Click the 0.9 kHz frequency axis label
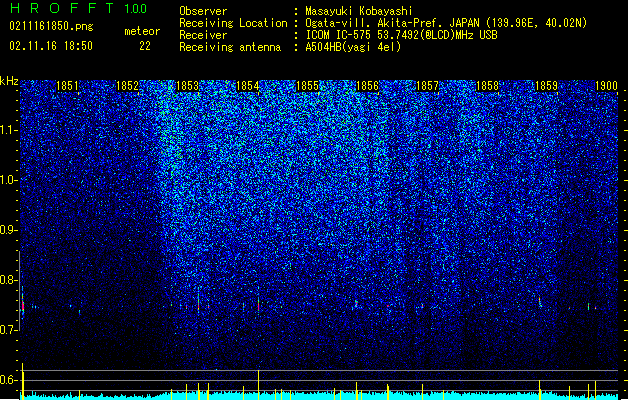Screen dimensions: 629x400 pyautogui.click(x=8, y=230)
